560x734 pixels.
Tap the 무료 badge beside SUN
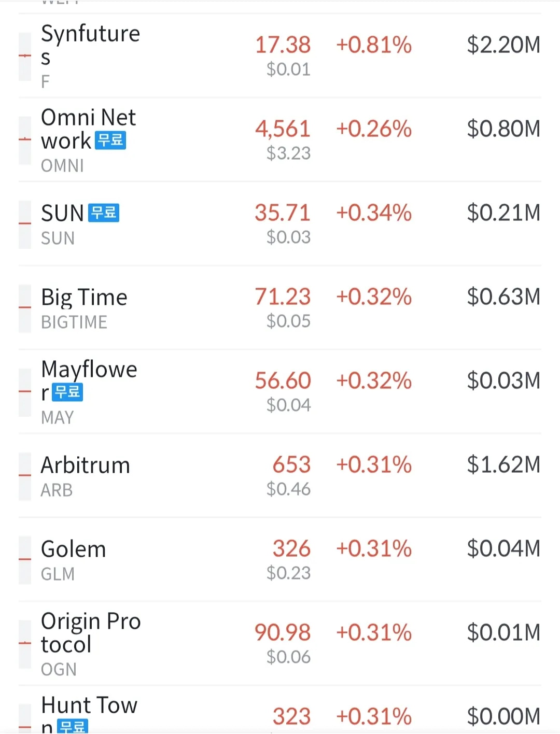[x=104, y=213]
